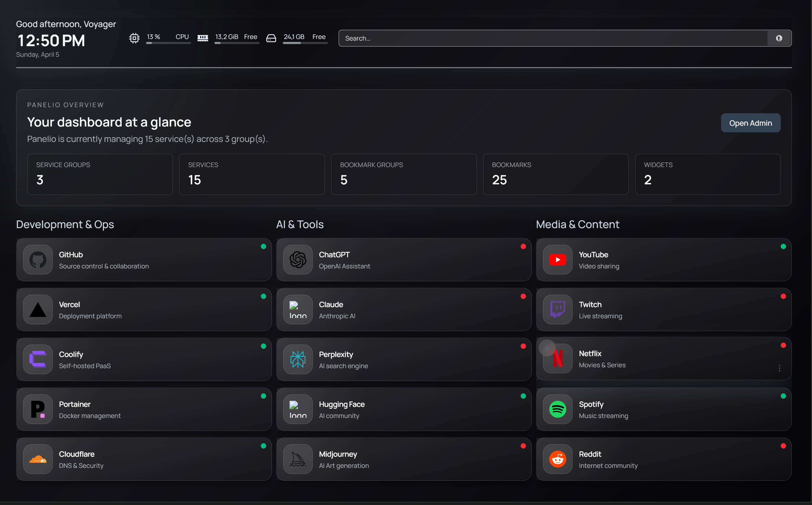Open Netflix card three-dot menu

[779, 368]
